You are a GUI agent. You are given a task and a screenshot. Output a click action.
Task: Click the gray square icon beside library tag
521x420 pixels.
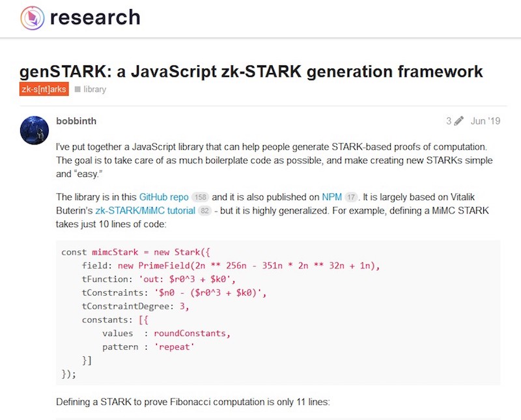click(x=77, y=89)
